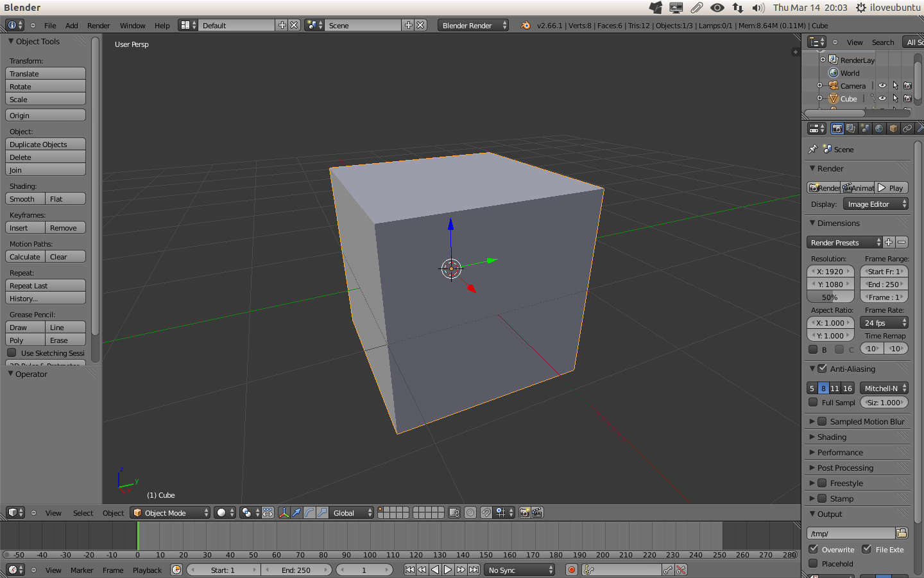The image size is (924, 578).
Task: Toggle the snap magnet icon
Action: coord(486,512)
